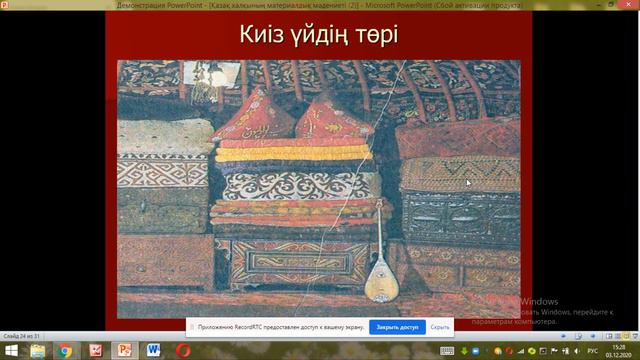Viewport: 640px width, 360px height.
Task: Select highlighted Reading view icon in status bar
Action: [x=626, y=336]
